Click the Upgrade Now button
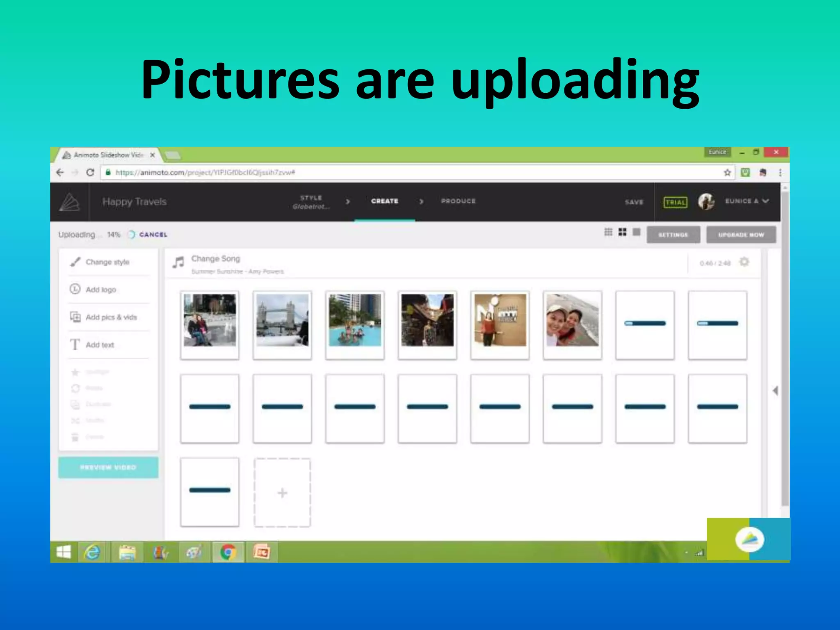 pos(741,235)
